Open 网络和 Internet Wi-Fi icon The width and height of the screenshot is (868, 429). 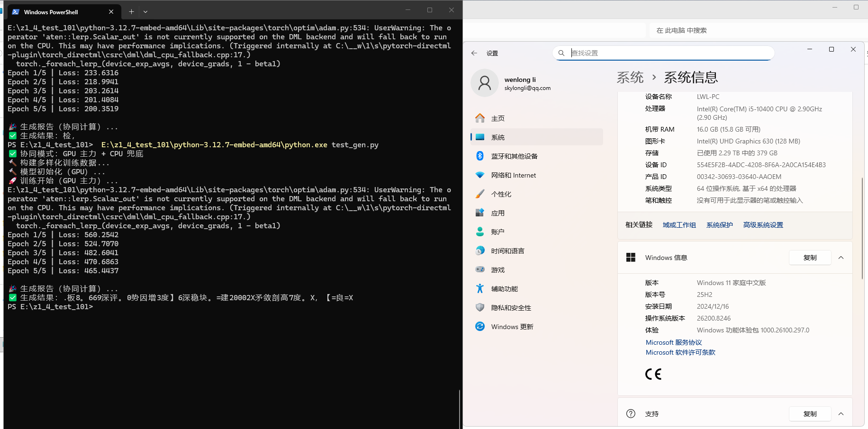click(480, 175)
